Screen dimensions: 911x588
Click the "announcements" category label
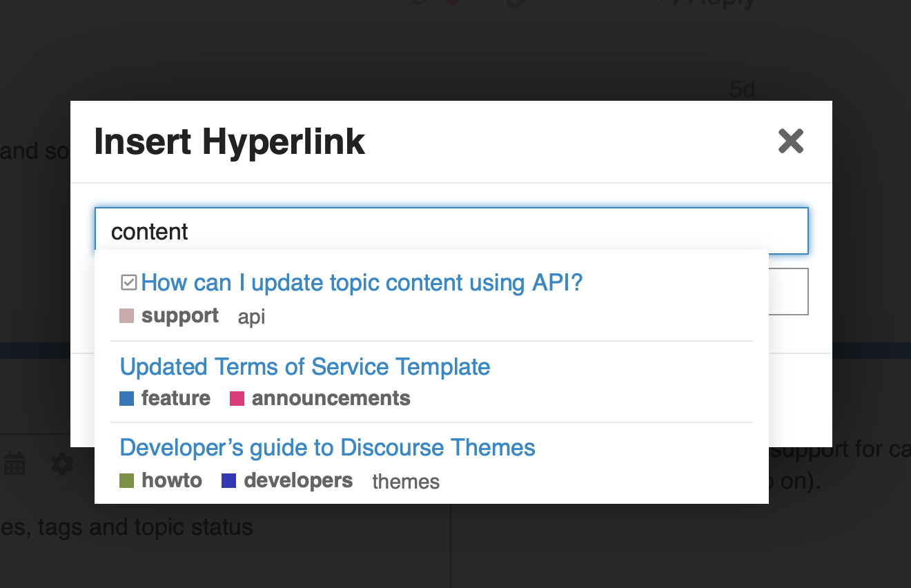pos(331,398)
